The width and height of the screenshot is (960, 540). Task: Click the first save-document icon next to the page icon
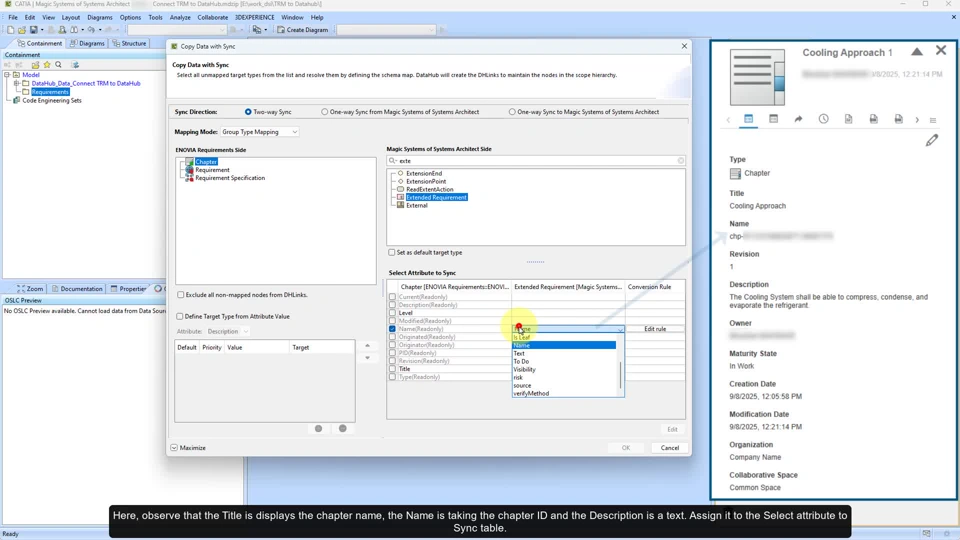tap(873, 119)
